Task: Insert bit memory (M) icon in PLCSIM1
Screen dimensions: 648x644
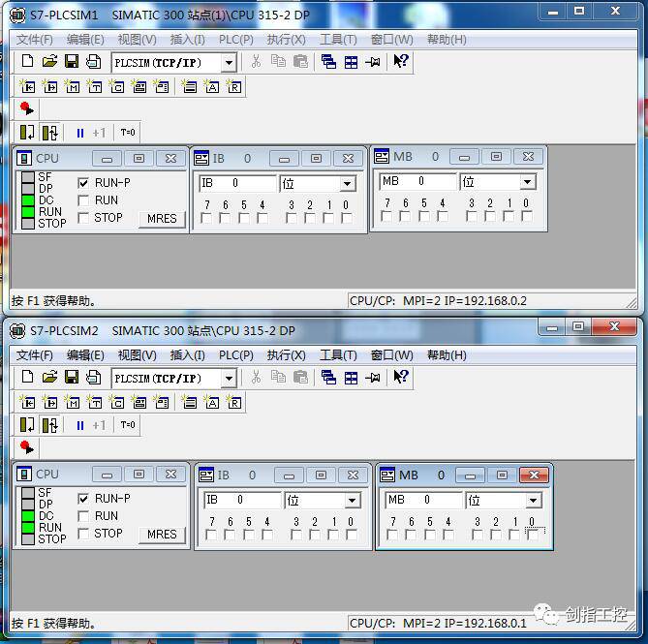Action: click(x=73, y=87)
